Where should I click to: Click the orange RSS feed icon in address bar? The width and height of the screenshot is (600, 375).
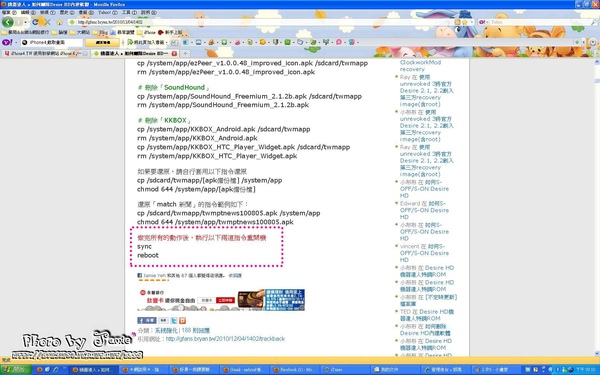pyautogui.click(x=457, y=22)
